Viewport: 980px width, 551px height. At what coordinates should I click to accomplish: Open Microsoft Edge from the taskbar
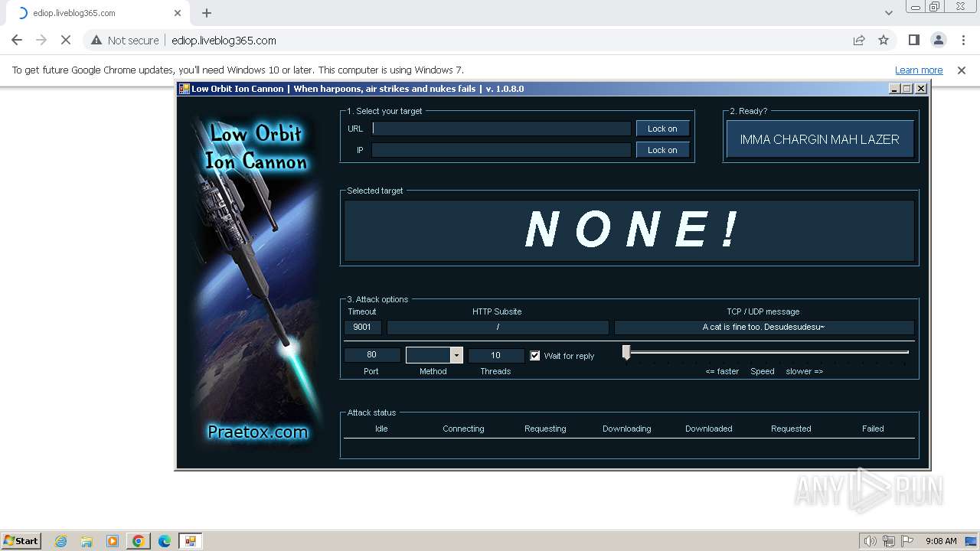pos(165,541)
